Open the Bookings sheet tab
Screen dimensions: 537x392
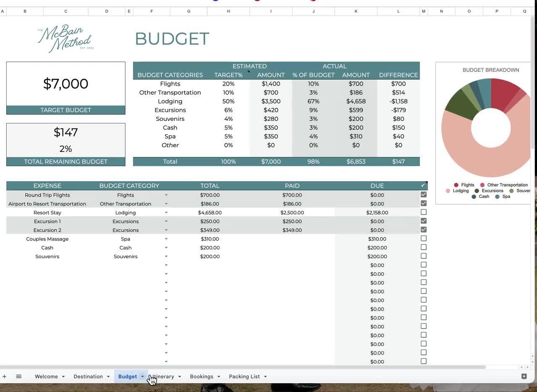click(x=201, y=376)
